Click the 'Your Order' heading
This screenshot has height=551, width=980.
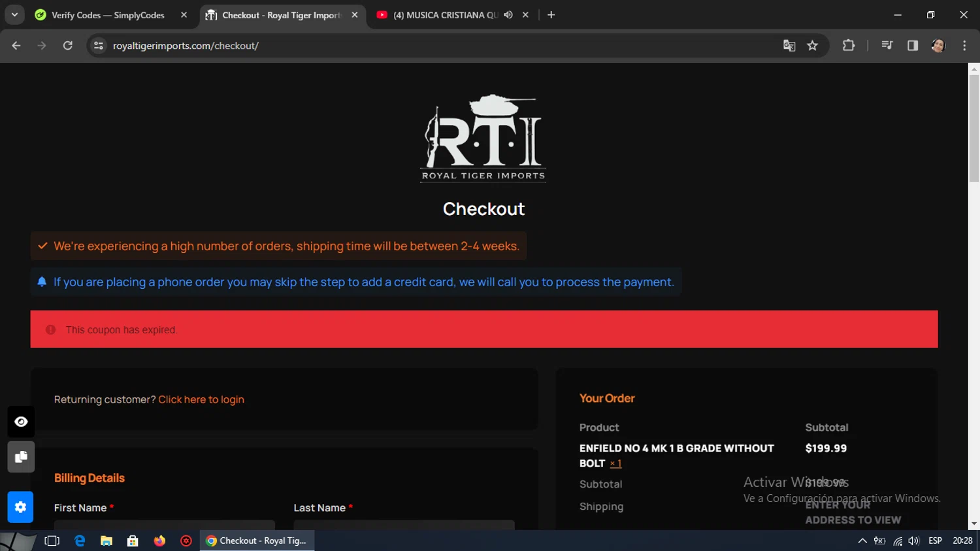pyautogui.click(x=607, y=398)
